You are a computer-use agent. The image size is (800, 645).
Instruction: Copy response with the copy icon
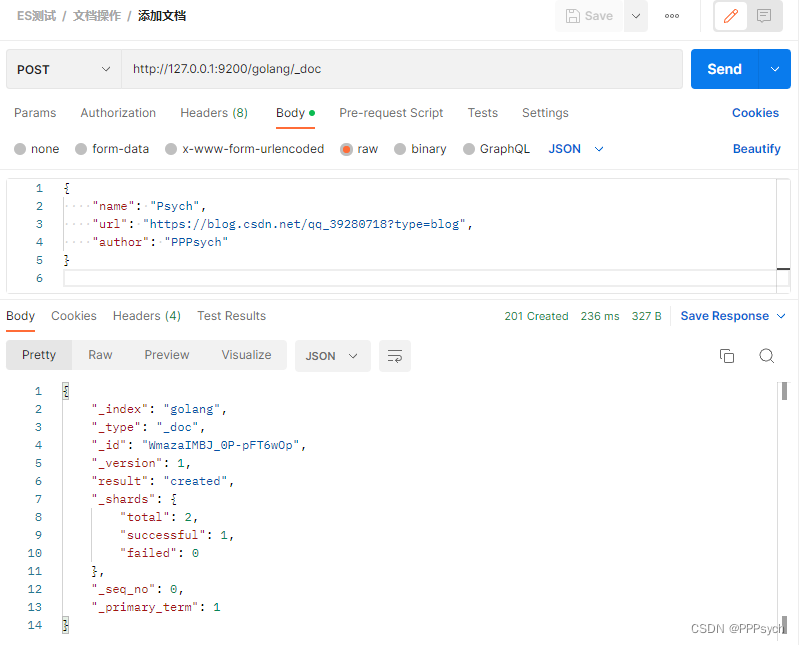(727, 356)
